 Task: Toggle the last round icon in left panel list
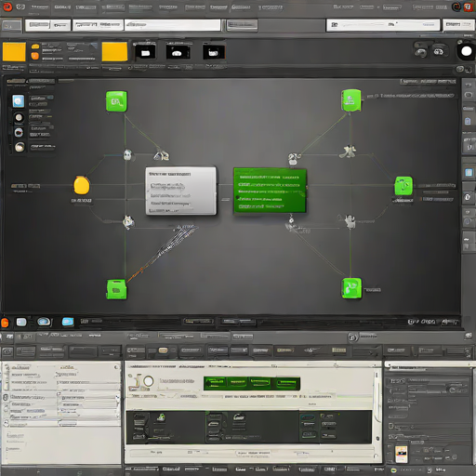tap(20, 147)
